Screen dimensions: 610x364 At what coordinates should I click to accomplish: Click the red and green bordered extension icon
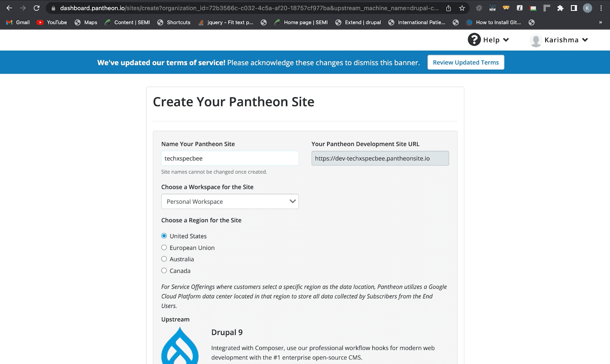pos(533,8)
